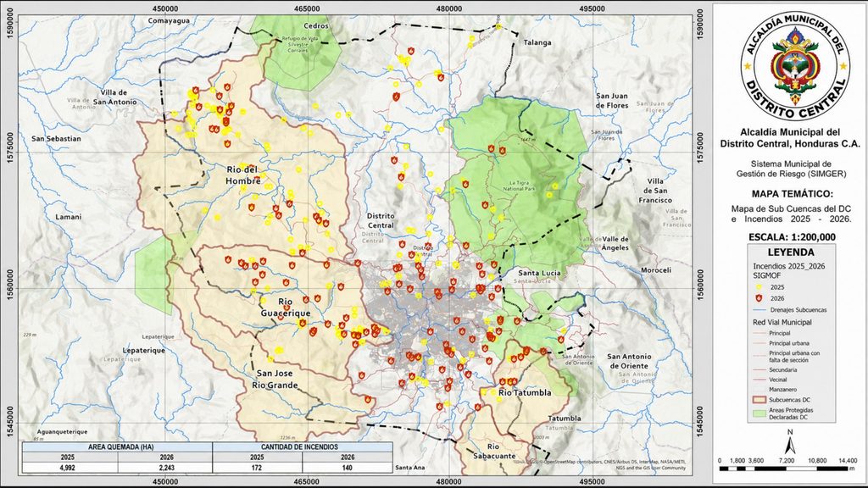Click the blue Drenajes Subcuencas line symbol
Image resolution: width=868 pixels, height=488 pixels.
pos(759,310)
